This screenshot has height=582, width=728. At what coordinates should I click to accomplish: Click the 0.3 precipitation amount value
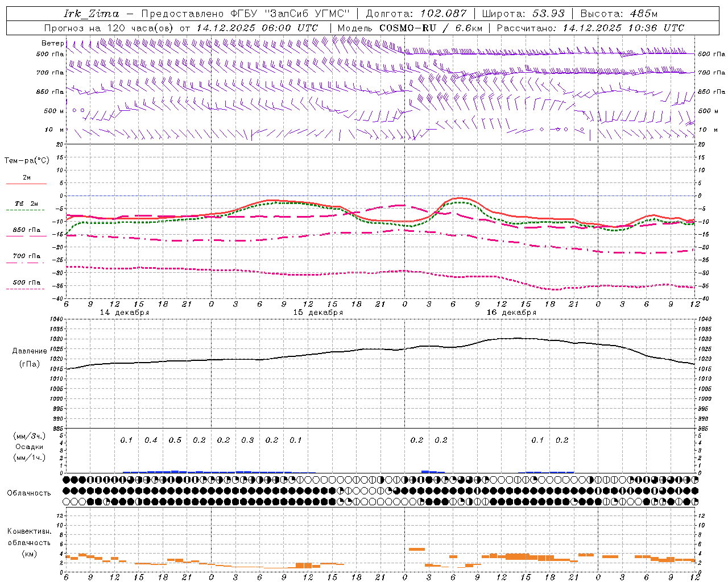pos(247,440)
